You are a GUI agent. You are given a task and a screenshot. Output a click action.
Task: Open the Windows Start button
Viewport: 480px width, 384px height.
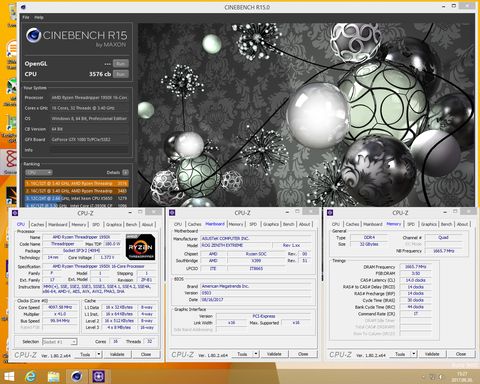8,377
